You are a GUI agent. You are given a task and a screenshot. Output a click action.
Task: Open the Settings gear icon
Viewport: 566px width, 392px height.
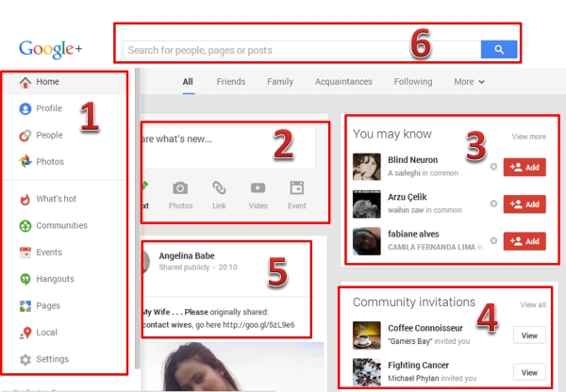click(25, 360)
